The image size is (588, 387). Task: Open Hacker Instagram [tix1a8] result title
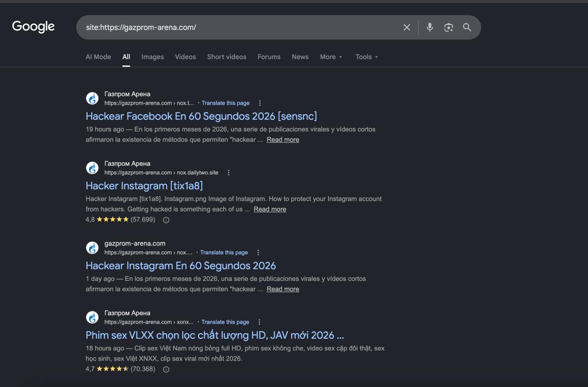pyautogui.click(x=144, y=186)
